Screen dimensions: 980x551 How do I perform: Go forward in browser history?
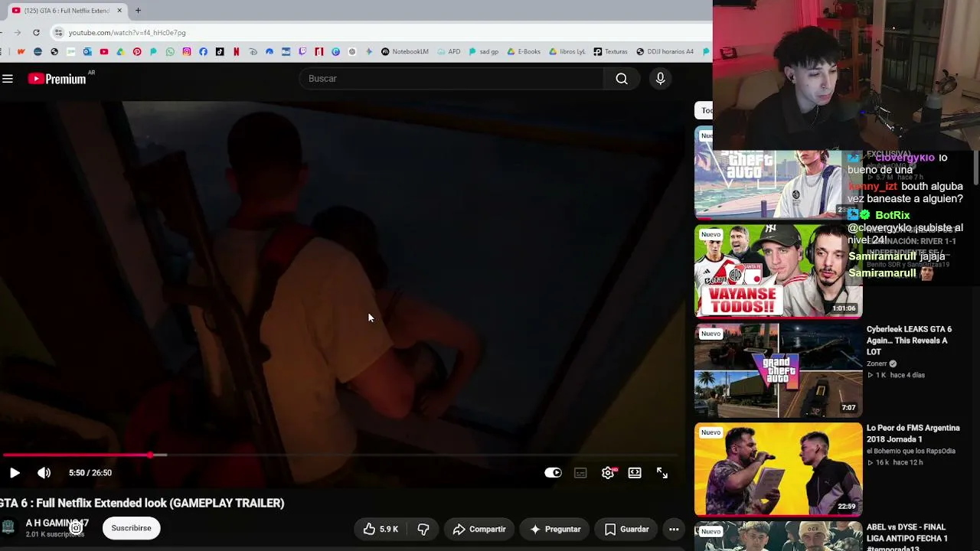16,32
